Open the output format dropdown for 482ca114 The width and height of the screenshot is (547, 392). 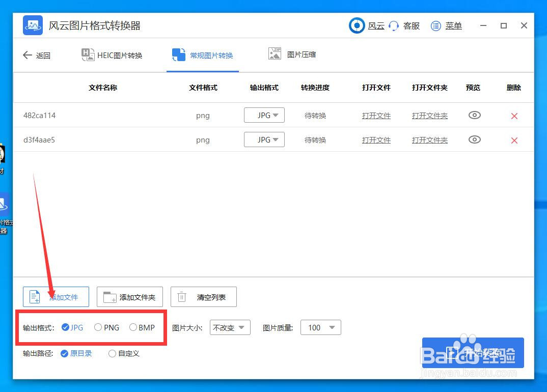(264, 115)
